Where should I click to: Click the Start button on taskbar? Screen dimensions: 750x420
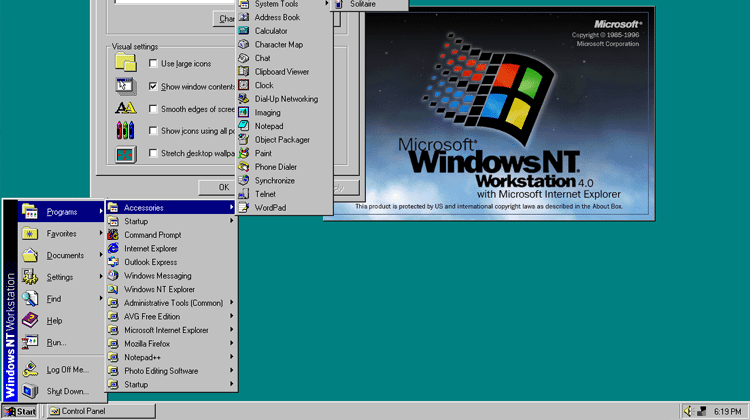coord(20,411)
